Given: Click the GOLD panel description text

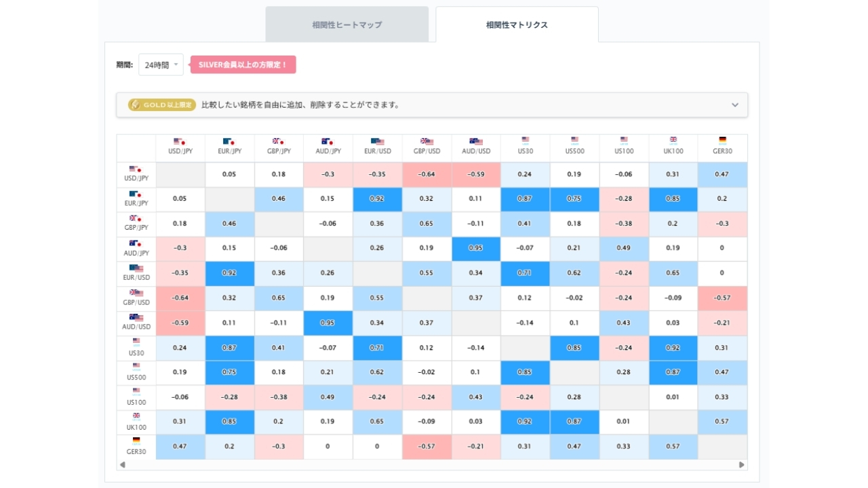Looking at the screenshot, I should (300, 105).
